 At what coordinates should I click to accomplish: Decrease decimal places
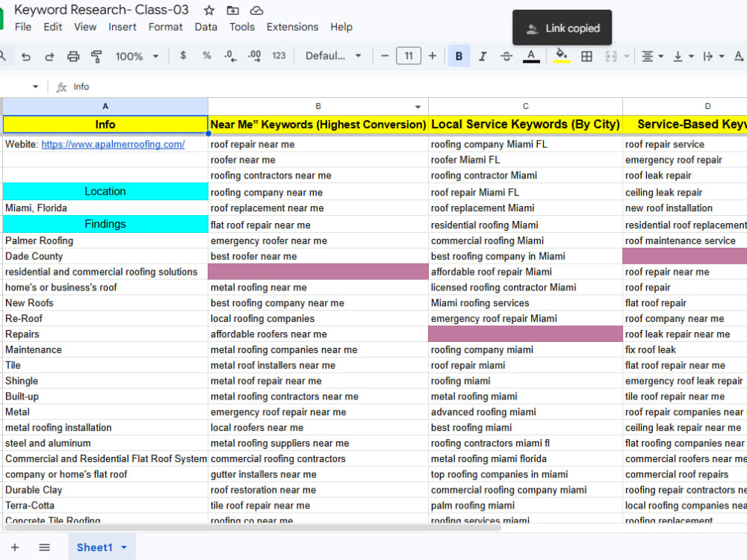click(x=231, y=56)
